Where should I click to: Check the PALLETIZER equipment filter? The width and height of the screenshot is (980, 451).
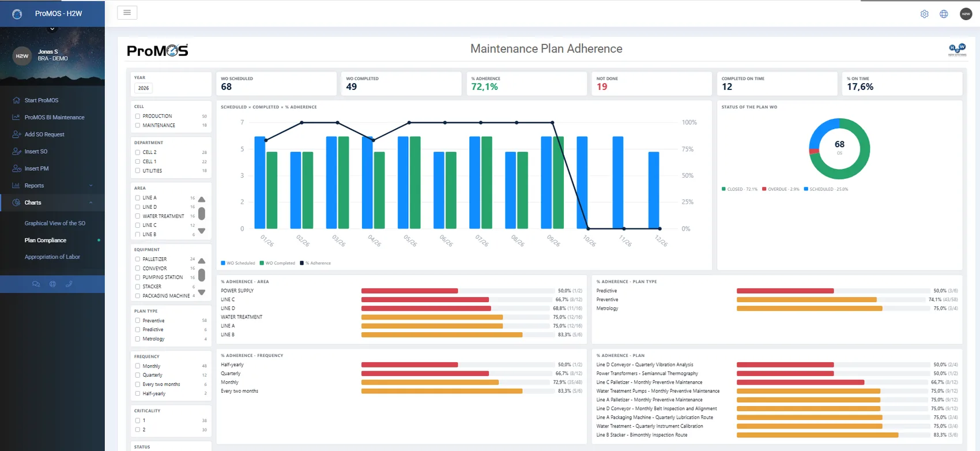coord(138,259)
